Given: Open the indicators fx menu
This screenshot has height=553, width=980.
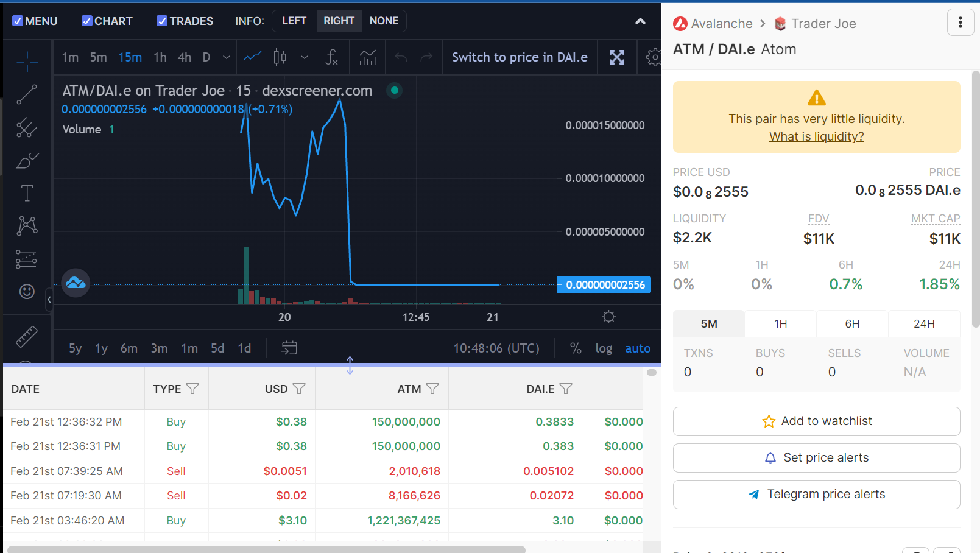Looking at the screenshot, I should pos(332,57).
